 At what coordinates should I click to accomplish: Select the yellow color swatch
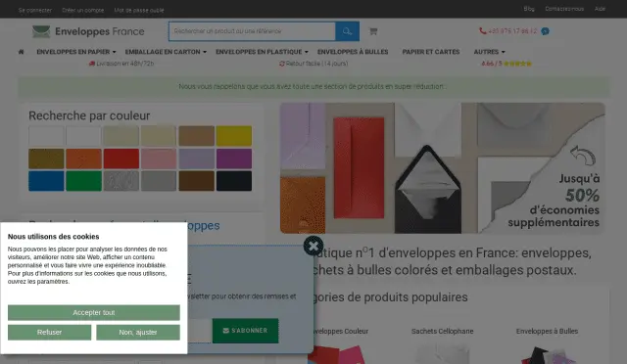coord(234,136)
